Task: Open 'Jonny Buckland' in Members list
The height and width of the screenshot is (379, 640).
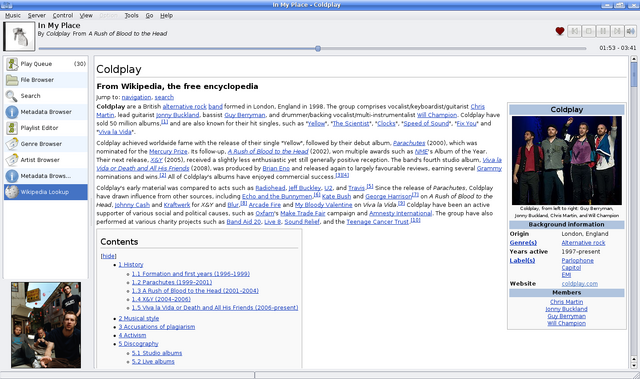Action: [567, 309]
